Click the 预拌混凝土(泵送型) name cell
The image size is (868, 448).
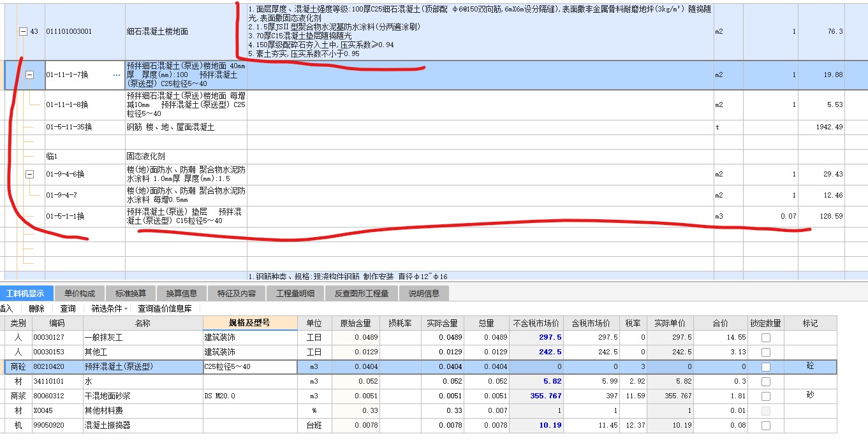coord(143,367)
